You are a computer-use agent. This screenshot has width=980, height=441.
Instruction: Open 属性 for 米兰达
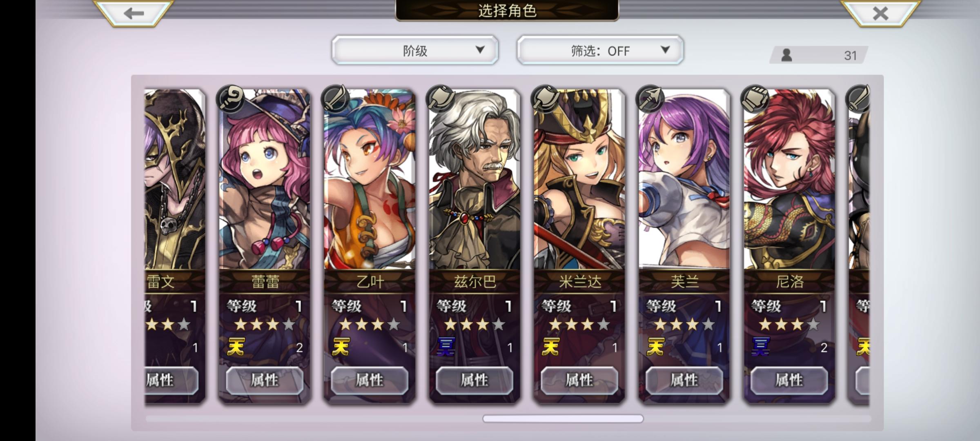(579, 380)
